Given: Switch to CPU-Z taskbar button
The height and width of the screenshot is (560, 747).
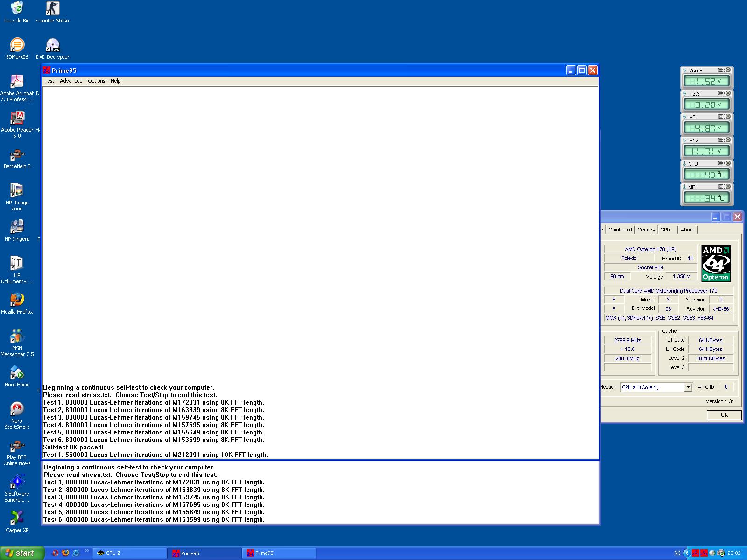Looking at the screenshot, I should coord(130,553).
